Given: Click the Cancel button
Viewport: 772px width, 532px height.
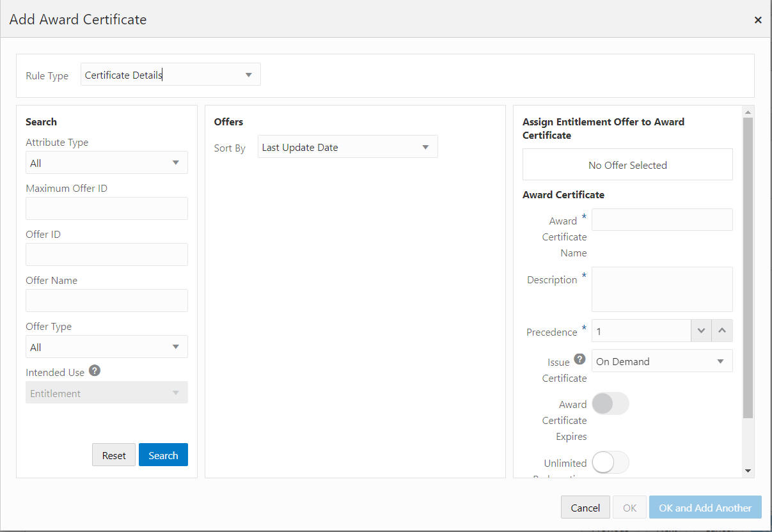Looking at the screenshot, I should pyautogui.click(x=585, y=508).
